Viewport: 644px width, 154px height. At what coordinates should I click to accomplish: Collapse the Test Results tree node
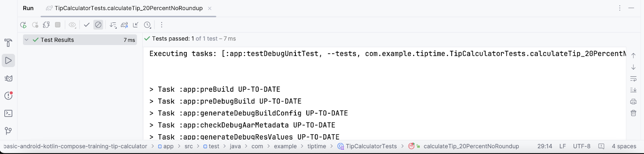pyautogui.click(x=27, y=40)
